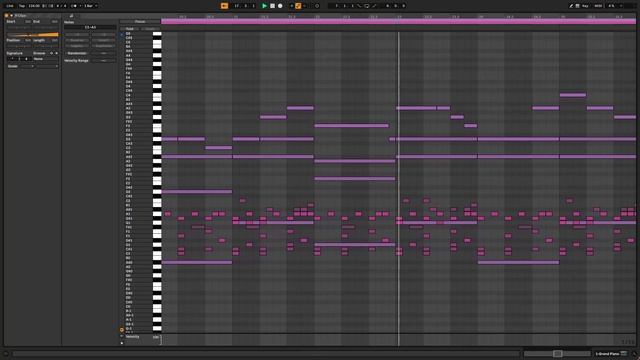Click the device view icon beside 1-Grand Piano

(x=624, y=353)
